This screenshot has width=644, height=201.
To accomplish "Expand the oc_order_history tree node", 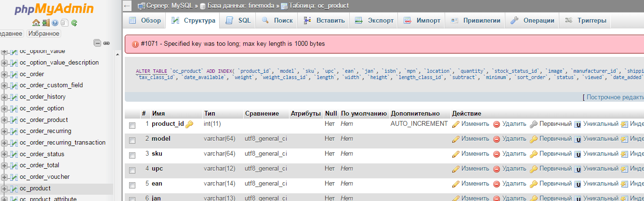I will (5, 97).
